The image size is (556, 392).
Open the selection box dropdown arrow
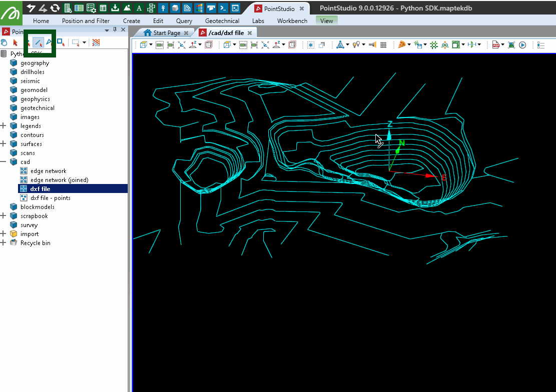(x=84, y=42)
